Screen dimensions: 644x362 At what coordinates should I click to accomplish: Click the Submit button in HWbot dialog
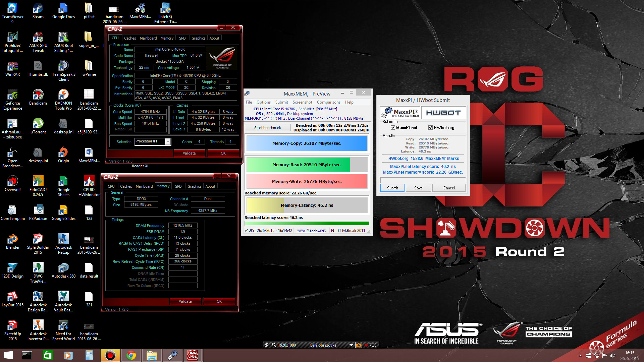pyautogui.click(x=392, y=188)
